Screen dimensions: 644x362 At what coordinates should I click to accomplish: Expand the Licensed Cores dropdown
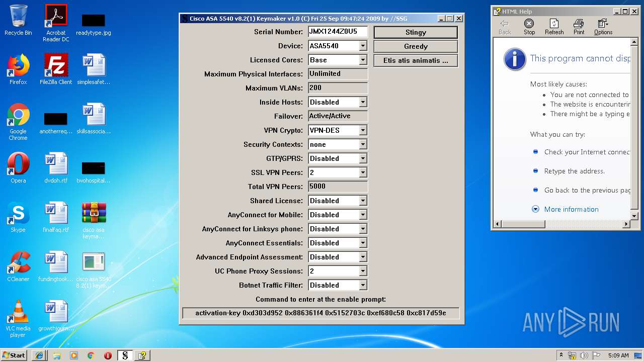click(x=363, y=60)
